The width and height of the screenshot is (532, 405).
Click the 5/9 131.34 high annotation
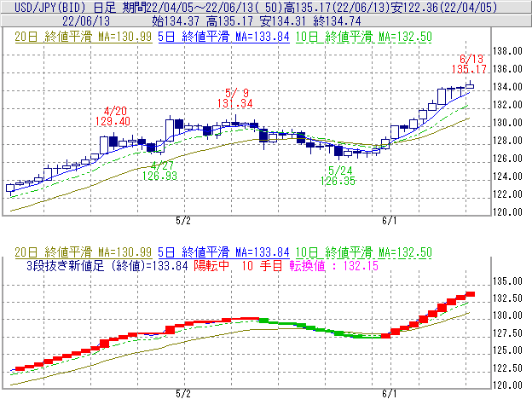[235, 98]
